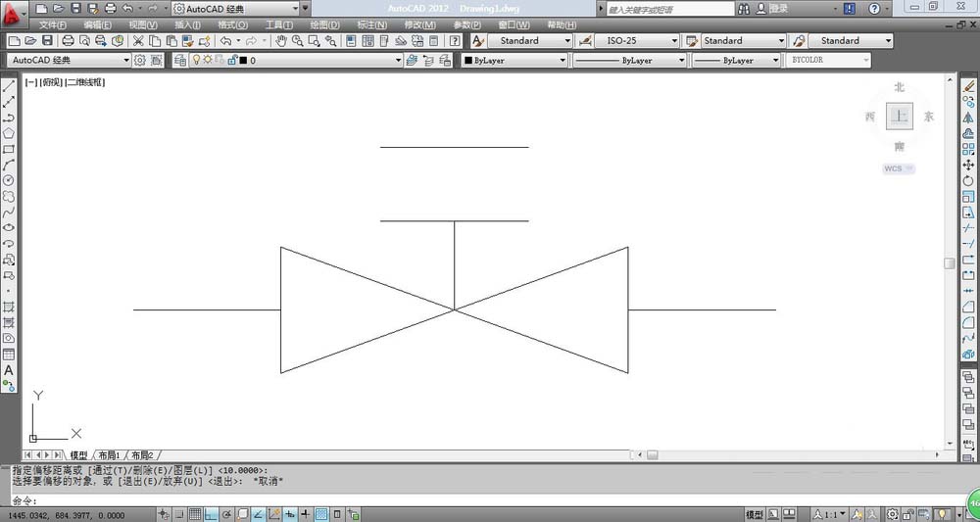Open the ByLayer color control dropdown
980x522 pixels.
click(x=514, y=60)
